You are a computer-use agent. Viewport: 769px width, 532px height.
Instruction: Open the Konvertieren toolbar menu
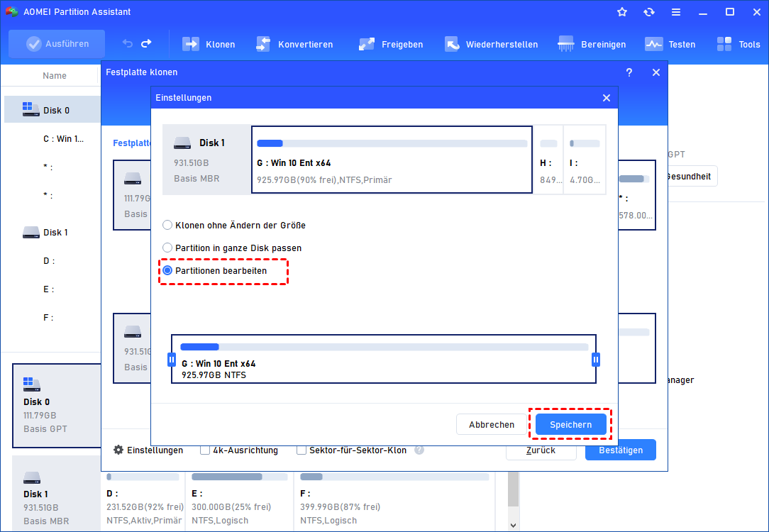pos(294,44)
